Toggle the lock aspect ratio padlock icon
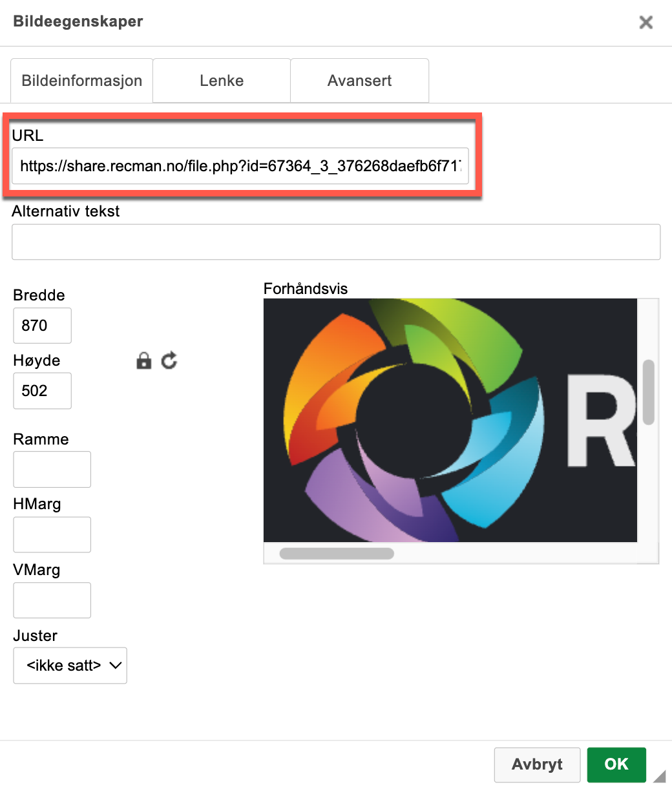Image resolution: width=672 pixels, height=787 pixels. pyautogui.click(x=143, y=361)
